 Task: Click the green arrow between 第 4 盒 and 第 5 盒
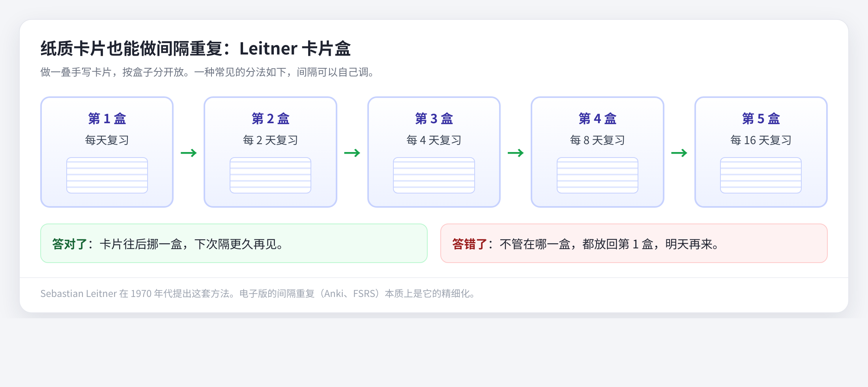click(x=679, y=153)
